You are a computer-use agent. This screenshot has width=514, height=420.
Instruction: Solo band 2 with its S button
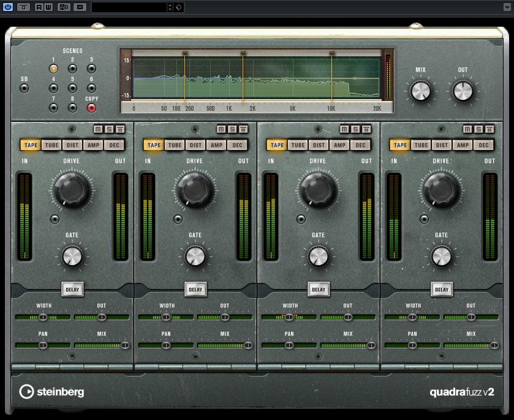coord(232,129)
